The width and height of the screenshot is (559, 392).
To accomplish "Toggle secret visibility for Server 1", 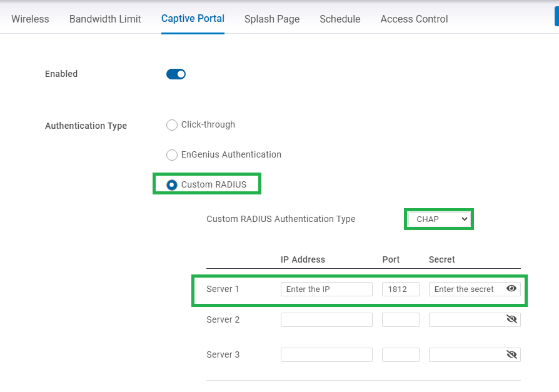I will click(511, 289).
